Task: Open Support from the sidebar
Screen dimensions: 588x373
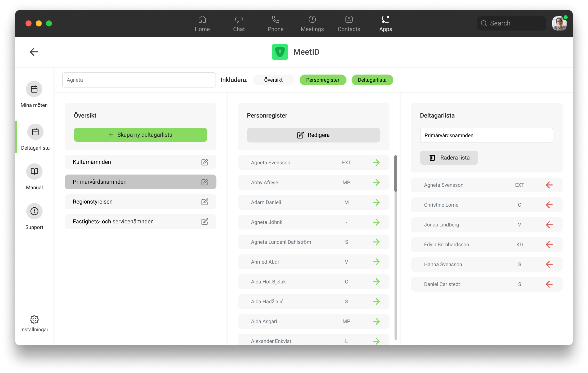Action: 34,211
